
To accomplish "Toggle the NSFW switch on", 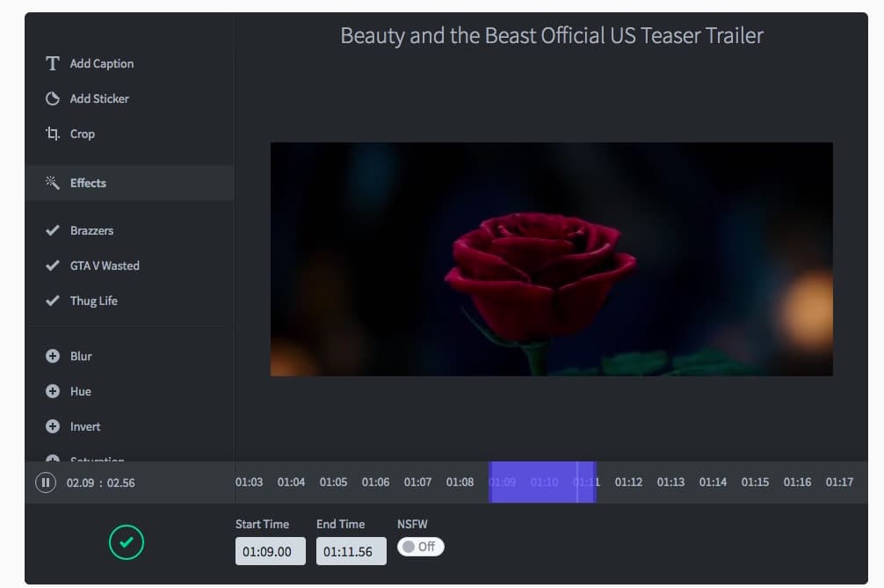I will click(x=420, y=547).
